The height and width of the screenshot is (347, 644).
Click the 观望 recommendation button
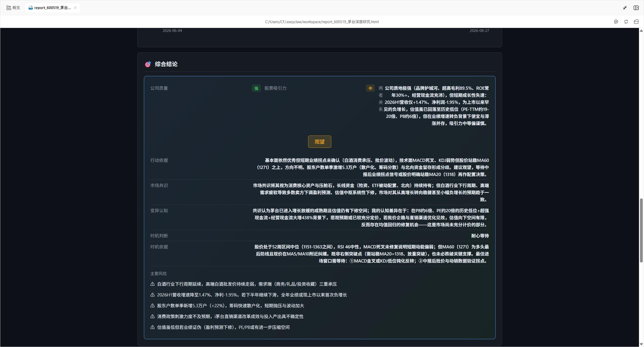coord(319,142)
